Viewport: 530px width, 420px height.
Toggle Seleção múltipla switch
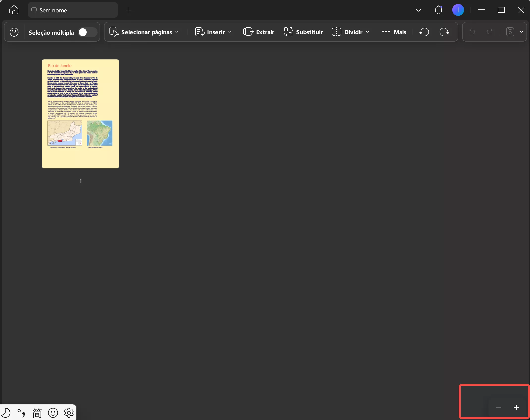pos(88,32)
